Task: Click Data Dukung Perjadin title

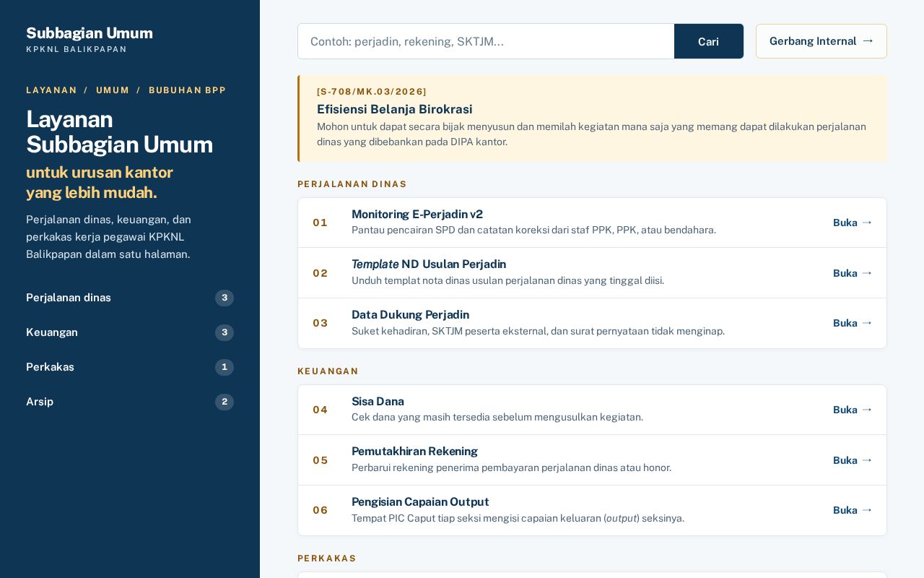Action: pos(410,315)
